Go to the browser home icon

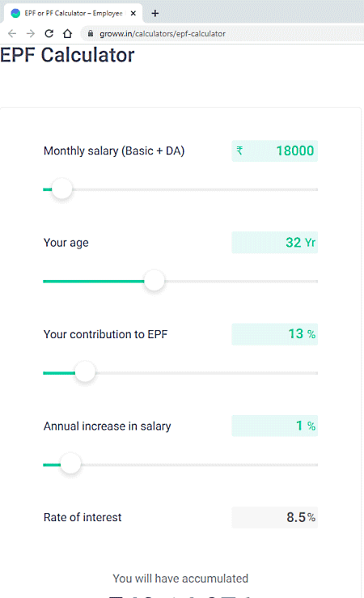67,33
